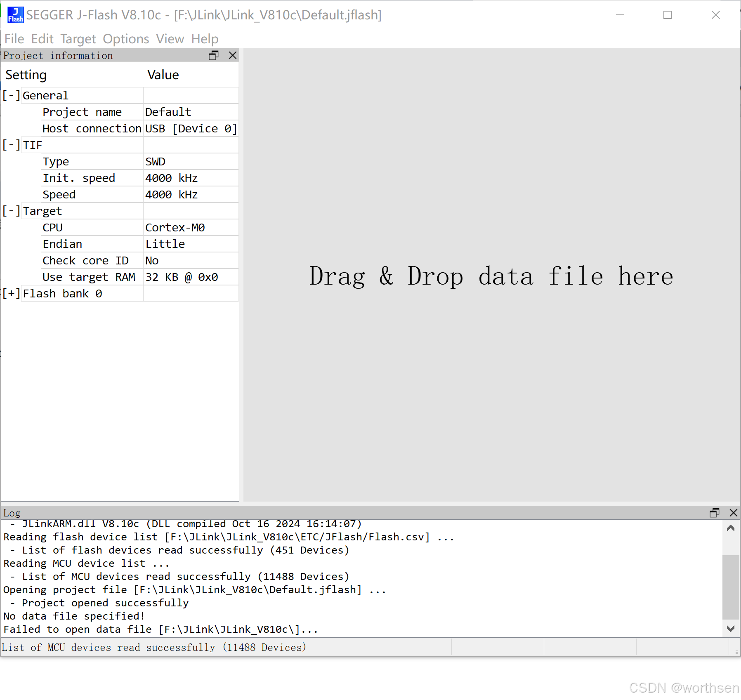
Task: Close the Project information panel
Action: 233,55
